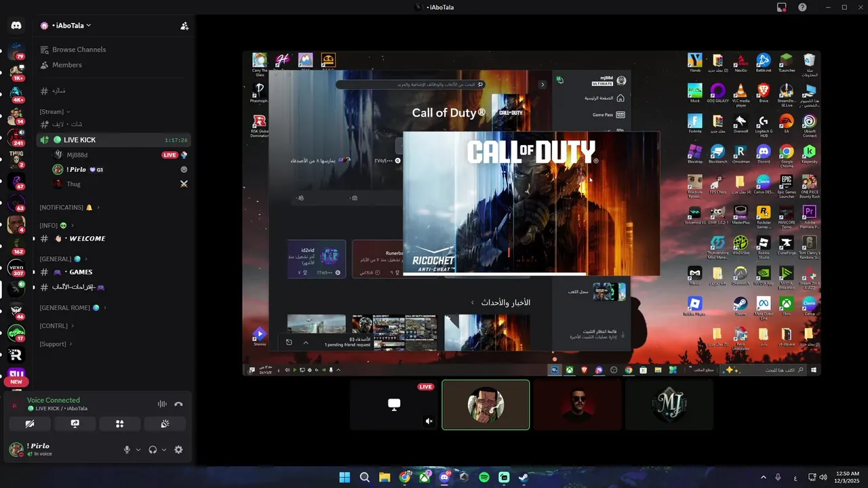The height and width of the screenshot is (488, 868).
Task: Click Xbox app in the Windows taskbar
Action: pos(425,477)
